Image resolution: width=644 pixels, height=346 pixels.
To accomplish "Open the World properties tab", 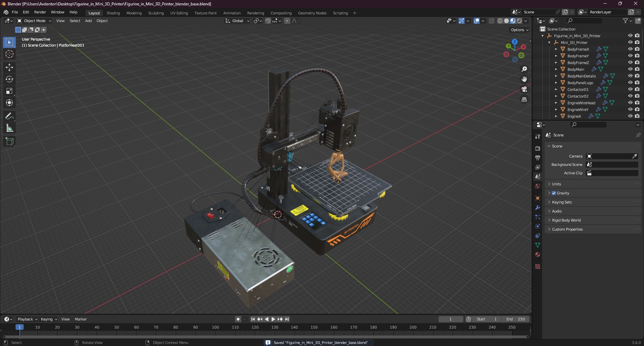I will (538, 186).
